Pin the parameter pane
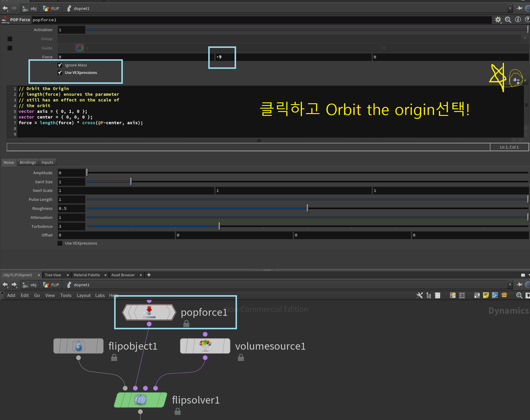530x420 pixels. (520, 8)
